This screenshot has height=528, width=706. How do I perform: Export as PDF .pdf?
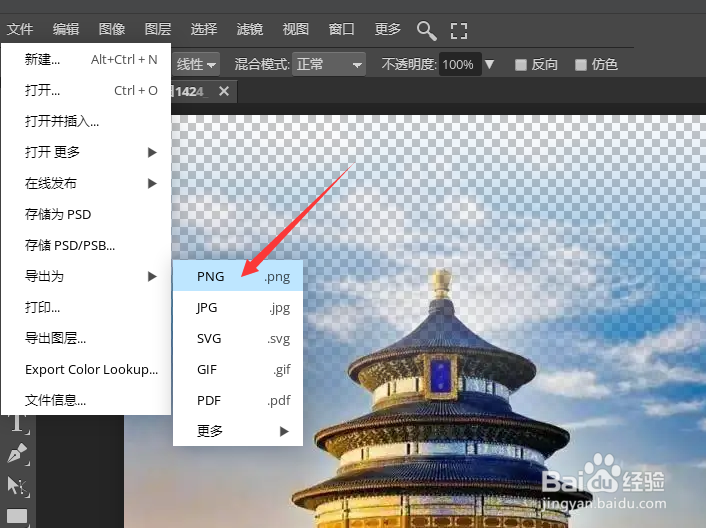pyautogui.click(x=238, y=400)
